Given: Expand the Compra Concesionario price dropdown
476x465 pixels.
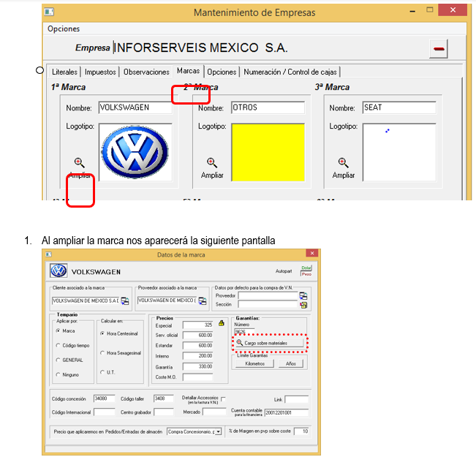Looking at the screenshot, I should [218, 431].
